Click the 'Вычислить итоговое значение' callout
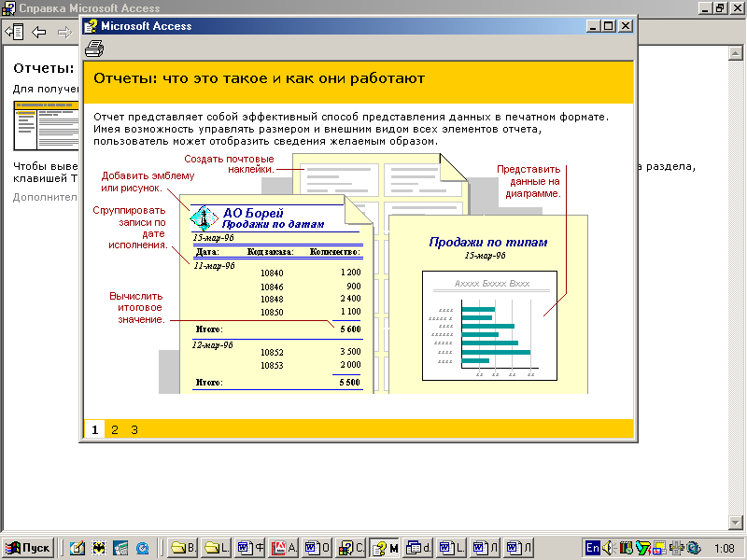747x560 pixels. [136, 308]
